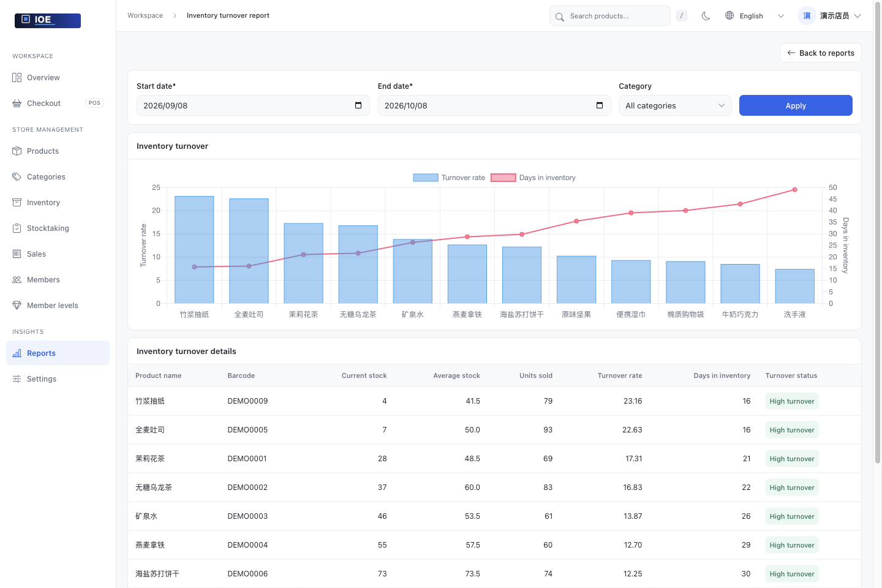882x588 pixels.
Task: Click the Sales list icon
Action: coord(17,254)
